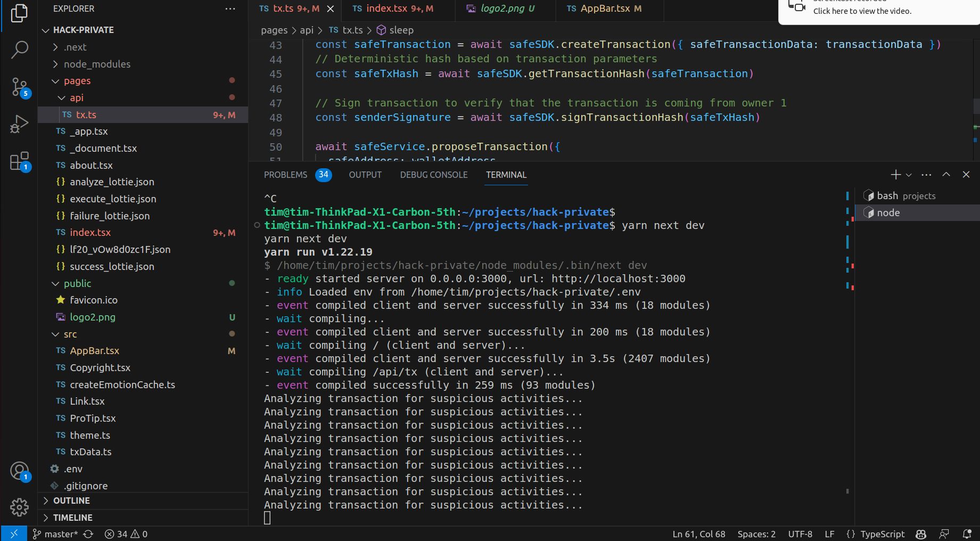Viewport: 980px width, 541px height.
Task: Open the .env file
Action: [x=143, y=469]
